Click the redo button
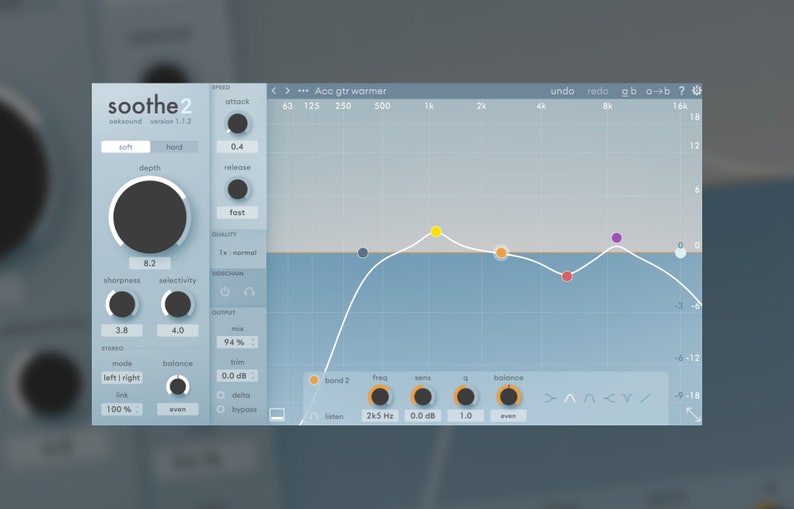Viewport: 794px width, 509px height. pos(598,91)
